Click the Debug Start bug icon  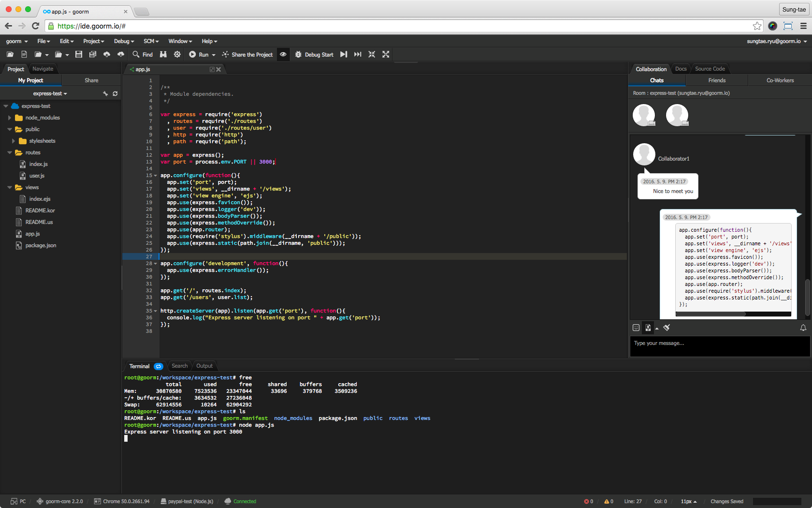pos(298,55)
